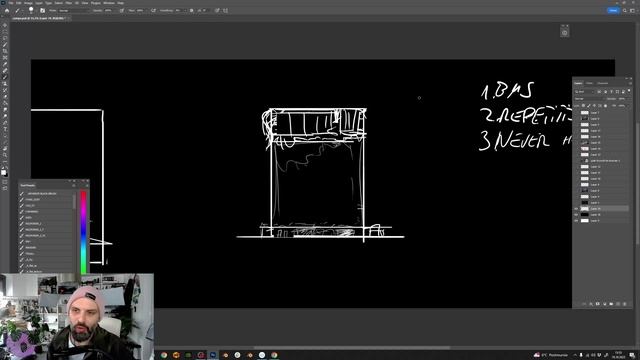Create a new group folder icon
This screenshot has height=360, width=640.
(611, 304)
